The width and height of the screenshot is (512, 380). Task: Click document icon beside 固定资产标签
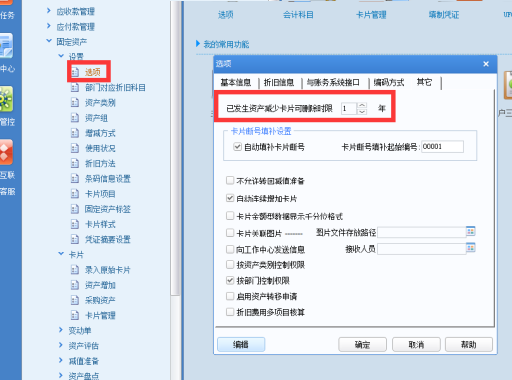[x=75, y=209]
